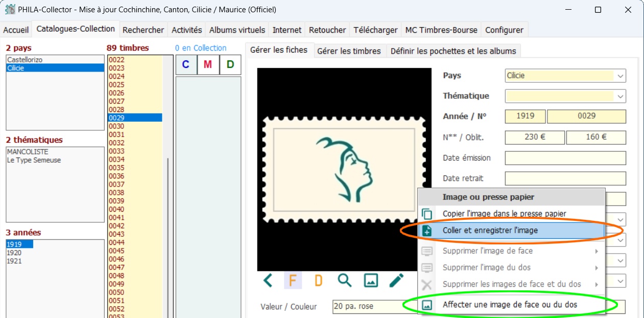Switch to the MC Timbres-Bourse tab
The height and width of the screenshot is (318, 644).
point(441,30)
